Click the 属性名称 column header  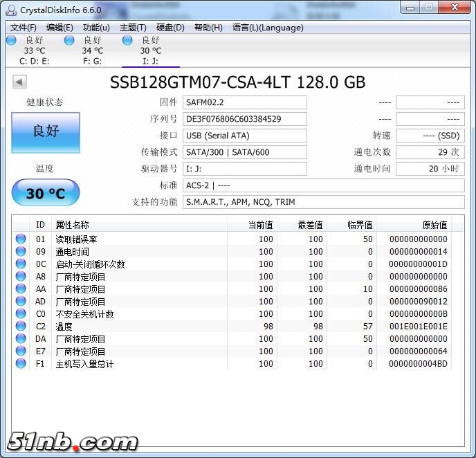coord(139,225)
